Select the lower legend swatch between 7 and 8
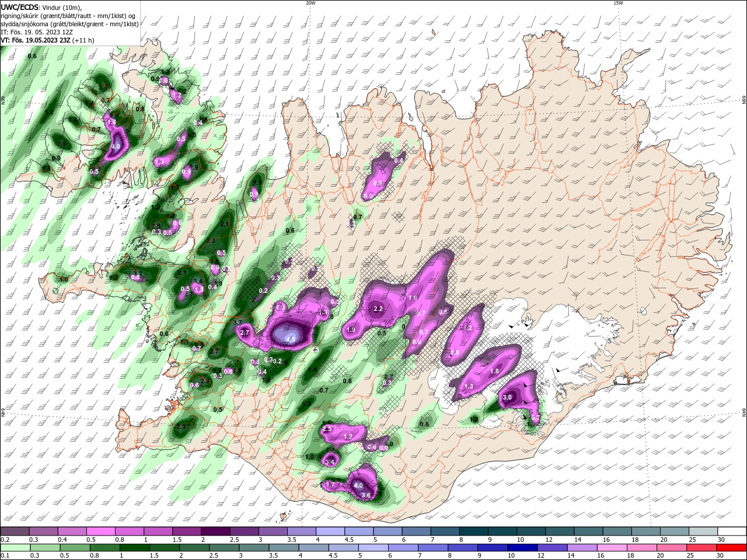747x560 pixels. (434, 548)
